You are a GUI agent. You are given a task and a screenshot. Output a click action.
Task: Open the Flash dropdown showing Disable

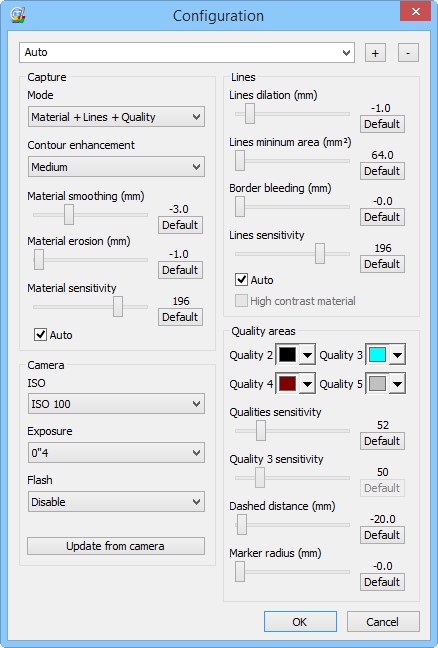[x=116, y=502]
